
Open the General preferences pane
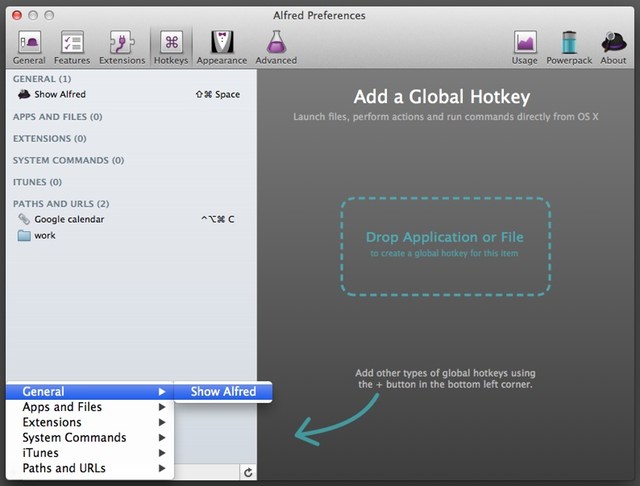pos(29,45)
